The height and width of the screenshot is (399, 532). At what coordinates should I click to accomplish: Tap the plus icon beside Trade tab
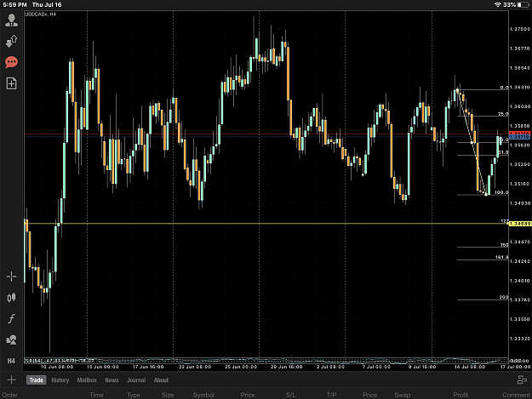tap(11, 380)
